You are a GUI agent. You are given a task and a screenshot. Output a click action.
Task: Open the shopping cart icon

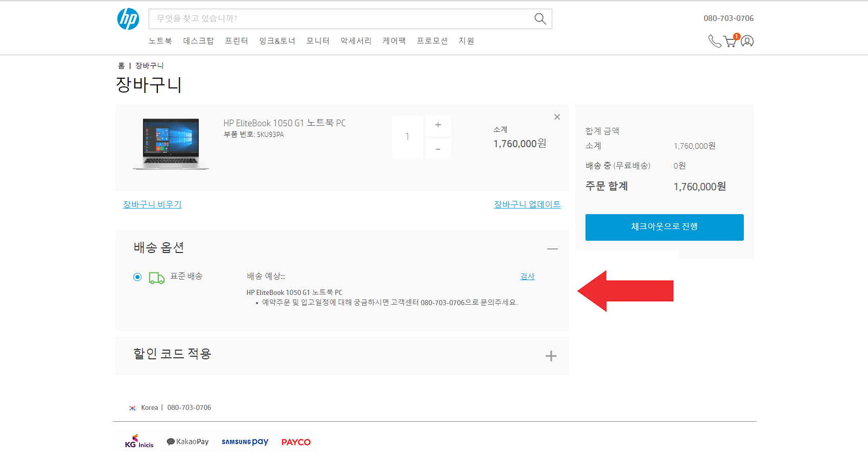point(731,40)
